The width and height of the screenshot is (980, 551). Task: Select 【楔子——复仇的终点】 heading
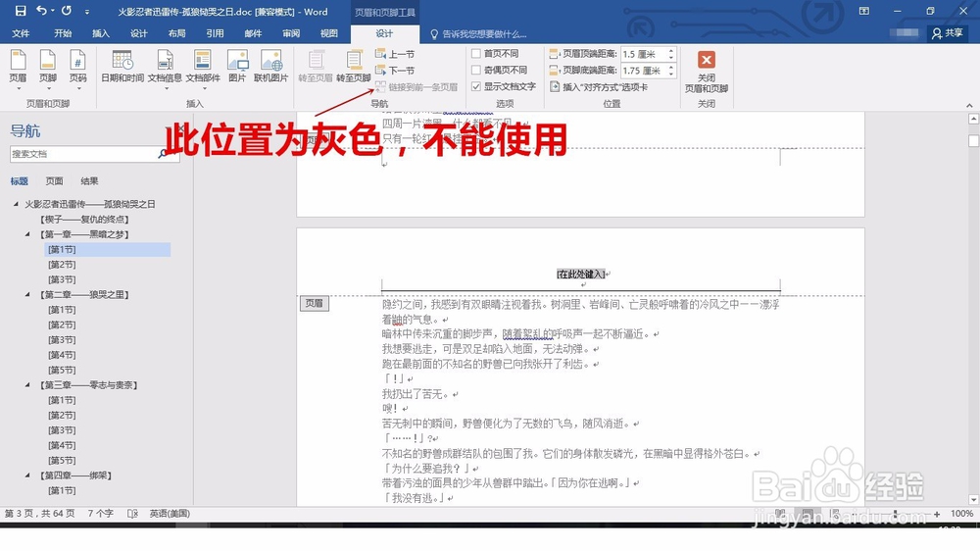(x=84, y=220)
